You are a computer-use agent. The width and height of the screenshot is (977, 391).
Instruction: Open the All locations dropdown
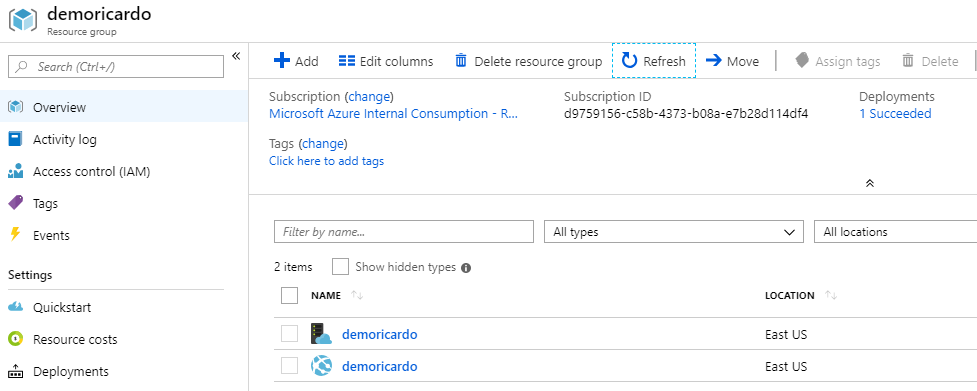895,232
